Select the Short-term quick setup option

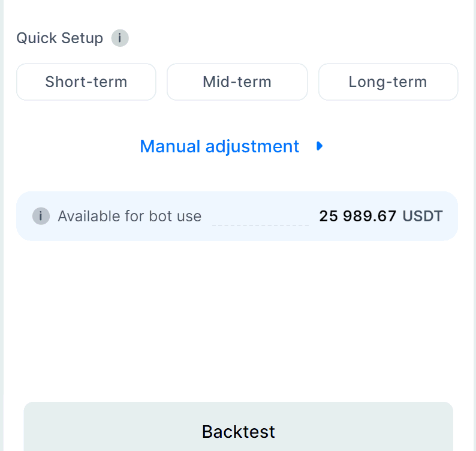(86, 82)
